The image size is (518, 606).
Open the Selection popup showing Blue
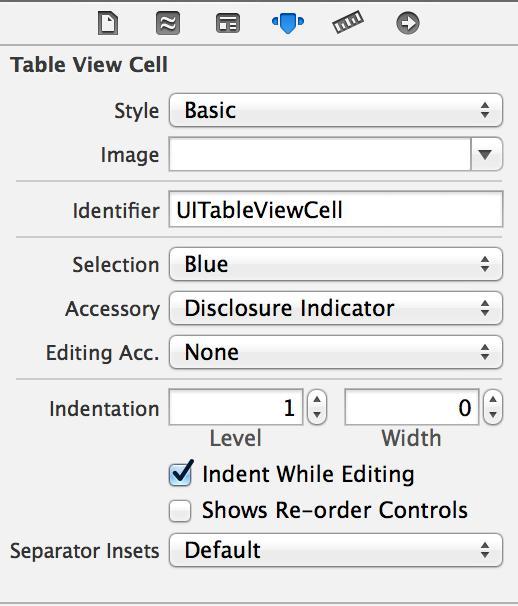coord(336,264)
